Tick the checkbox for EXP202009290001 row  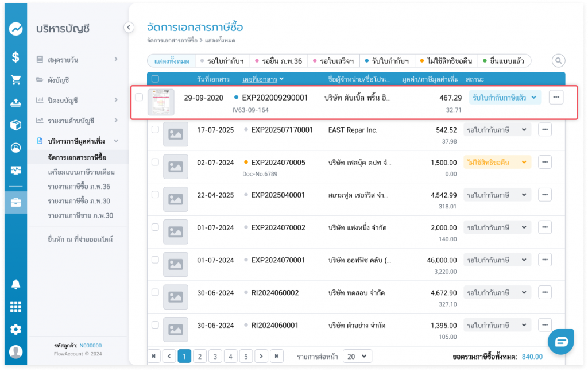pyautogui.click(x=139, y=98)
